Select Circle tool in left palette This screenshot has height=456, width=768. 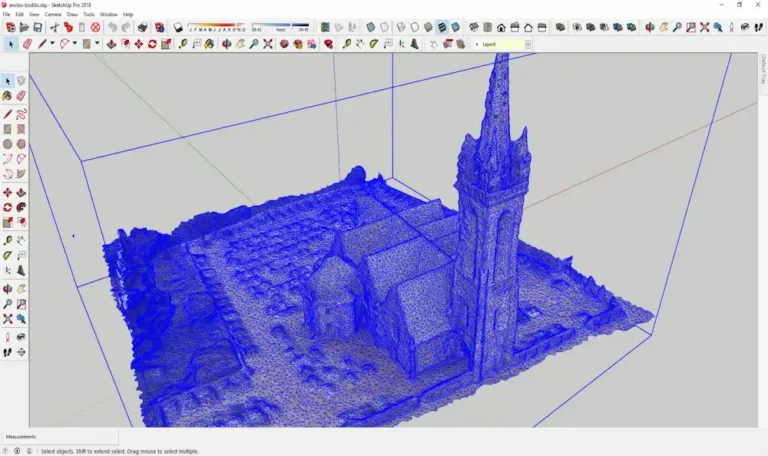click(x=7, y=144)
